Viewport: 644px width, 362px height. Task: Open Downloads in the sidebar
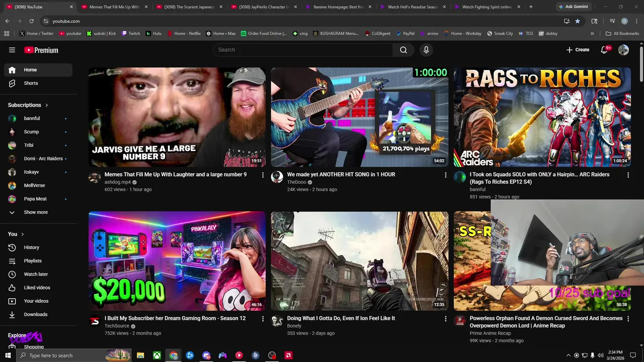pyautogui.click(x=38, y=314)
